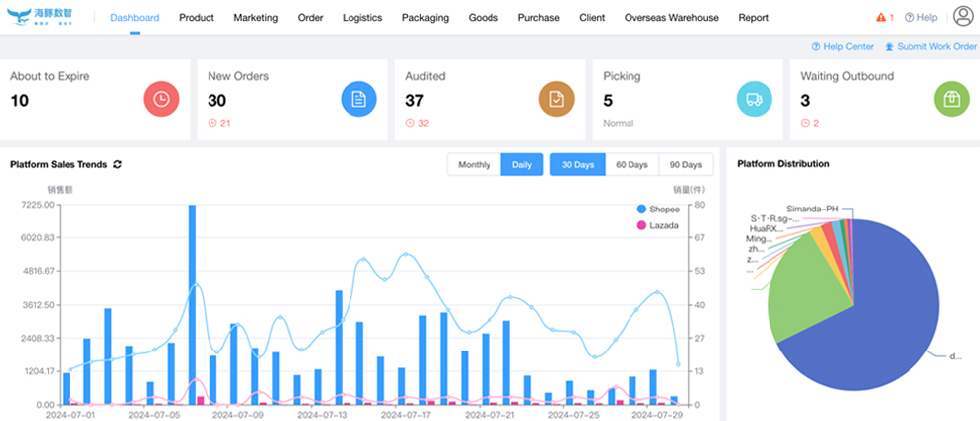Refresh the Platform Sales Trends chart

pos(118,165)
